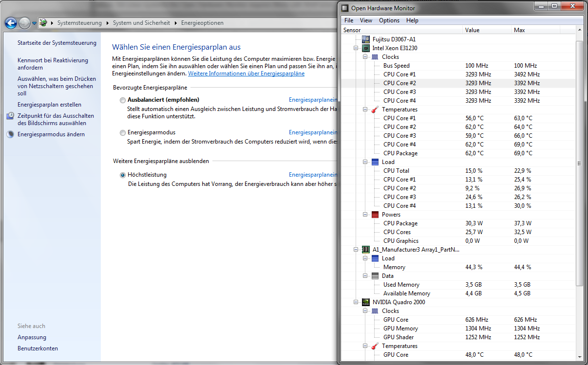The image size is (588, 365).
Task: Select the Höchstleistung power plan
Action: [x=123, y=175]
